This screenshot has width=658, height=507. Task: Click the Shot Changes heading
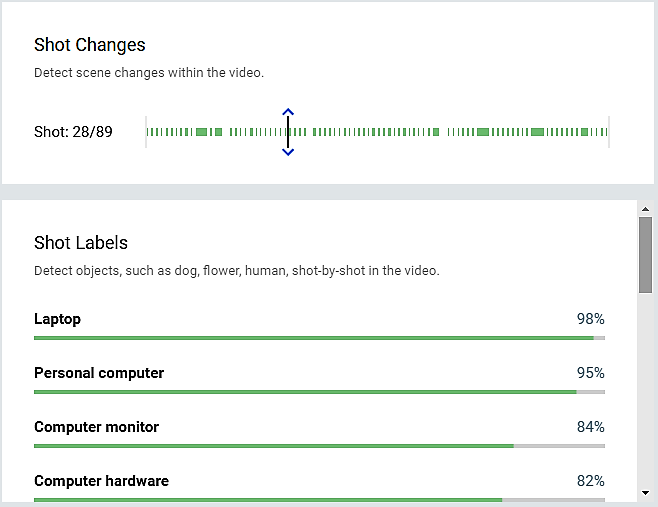pos(90,45)
